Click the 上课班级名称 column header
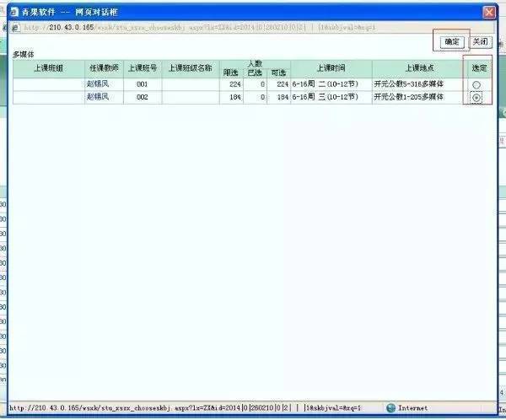 point(191,68)
